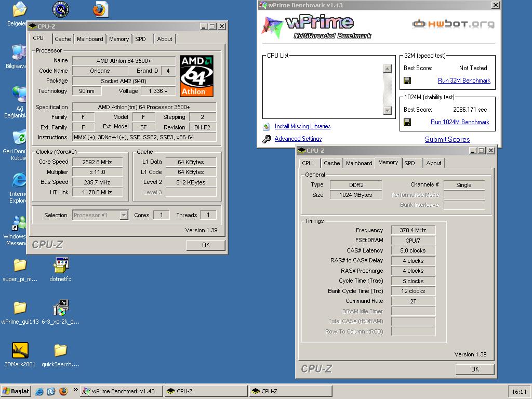The image size is (532, 399).
Task: Open the super_pi_m... folder on the desktop
Action: click(20, 265)
